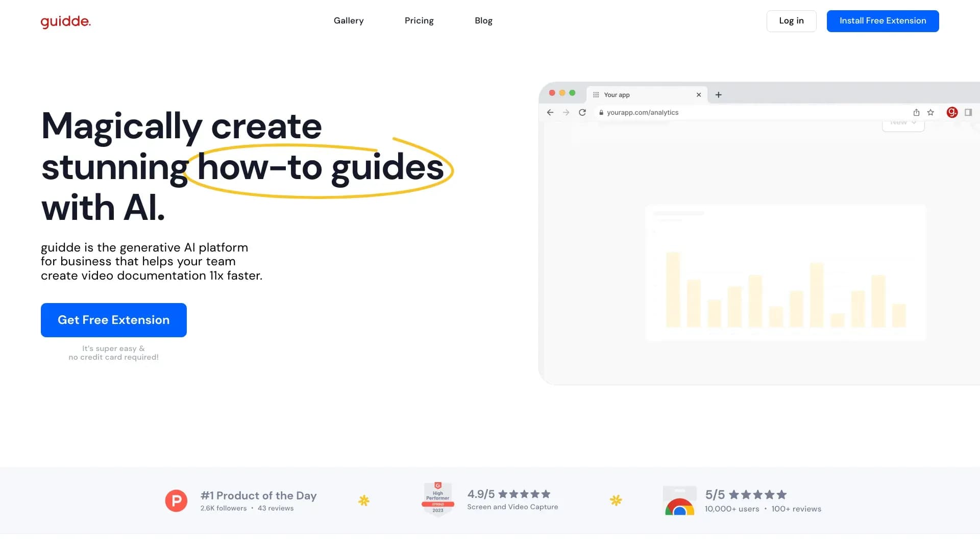Click the bookmark star icon in mockup
The width and height of the screenshot is (980, 551).
click(930, 113)
